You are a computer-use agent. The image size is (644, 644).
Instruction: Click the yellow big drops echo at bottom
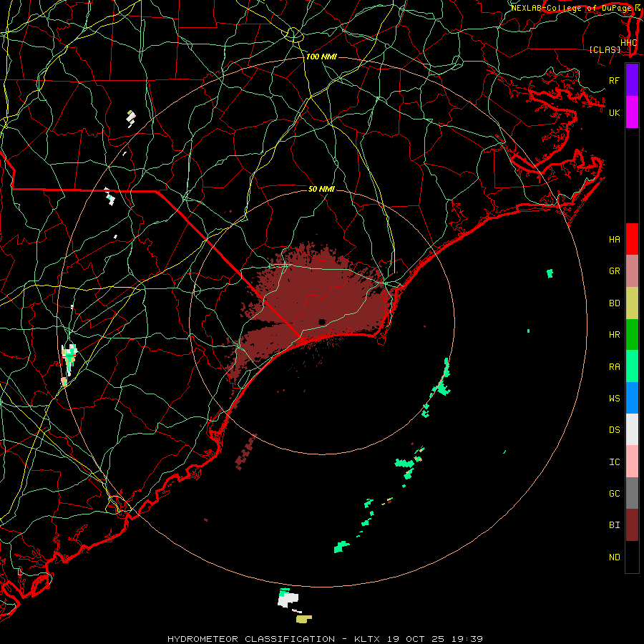(x=304, y=618)
